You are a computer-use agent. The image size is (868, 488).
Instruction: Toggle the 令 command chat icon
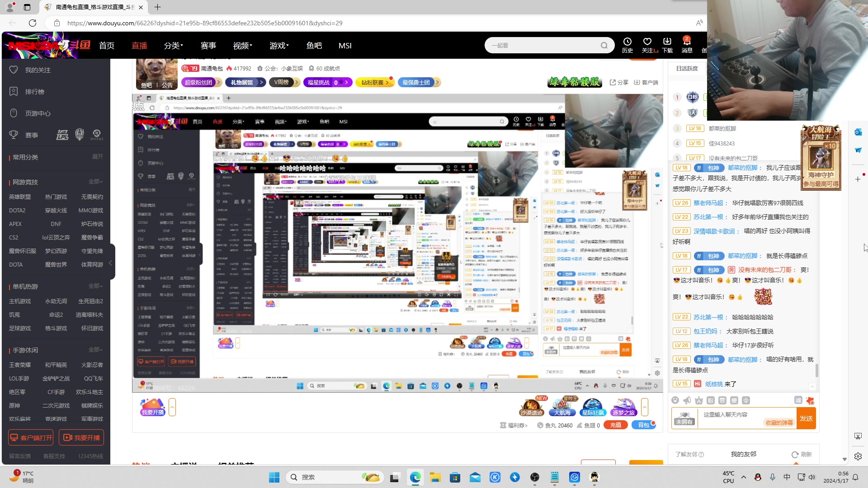point(746,400)
